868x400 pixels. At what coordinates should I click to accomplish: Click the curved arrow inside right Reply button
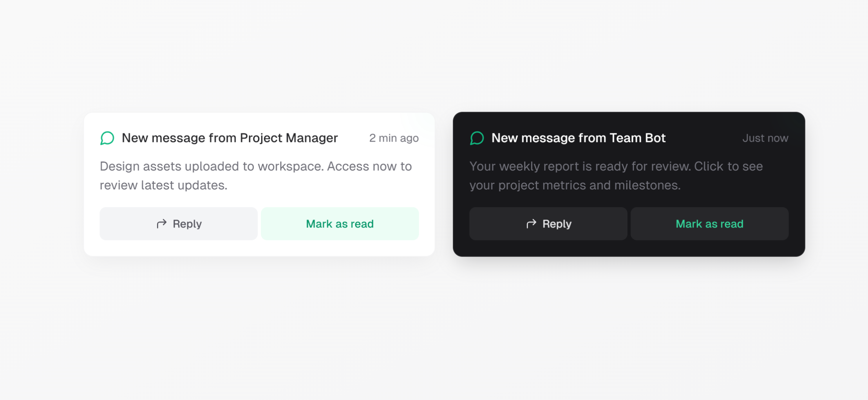point(531,224)
